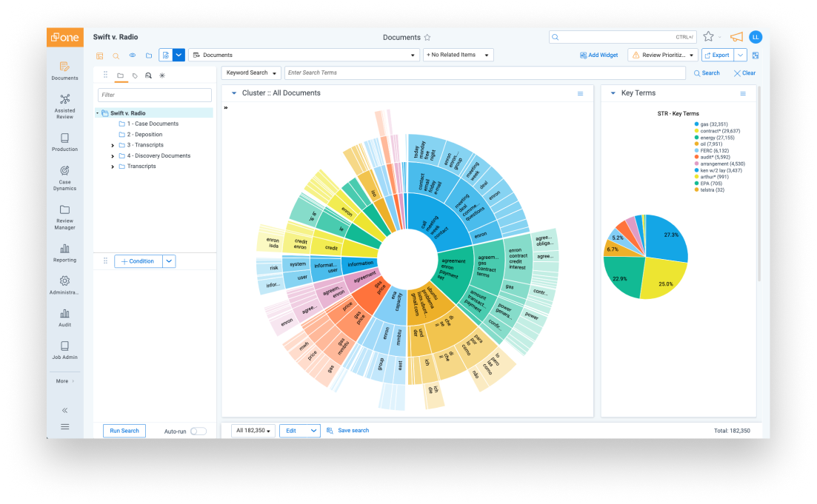Open the clusters browser asterisk icon

click(162, 75)
